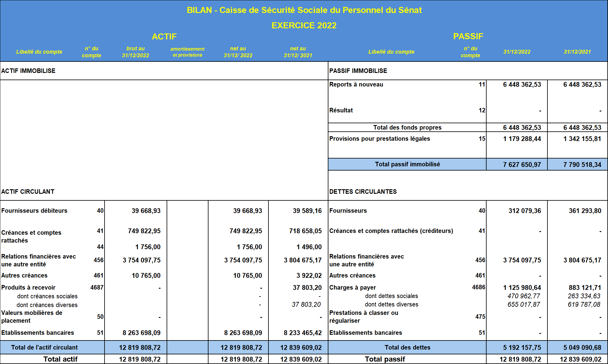Click the DETTES CIRCULANTES section label
Screen dimensions: 608x364
click(363, 192)
